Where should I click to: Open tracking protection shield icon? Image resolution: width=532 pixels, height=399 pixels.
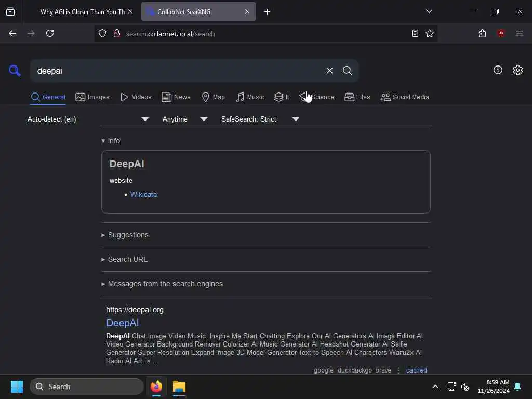tap(102, 33)
